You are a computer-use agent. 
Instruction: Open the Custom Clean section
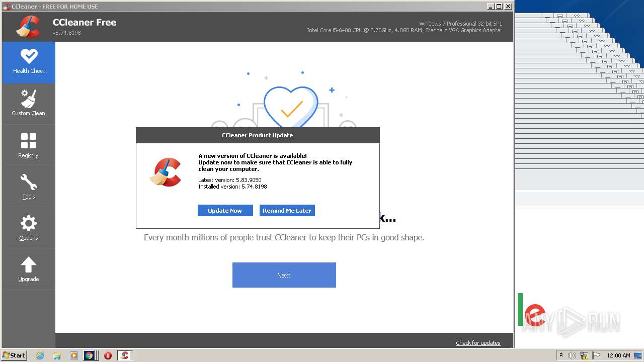[x=29, y=104]
